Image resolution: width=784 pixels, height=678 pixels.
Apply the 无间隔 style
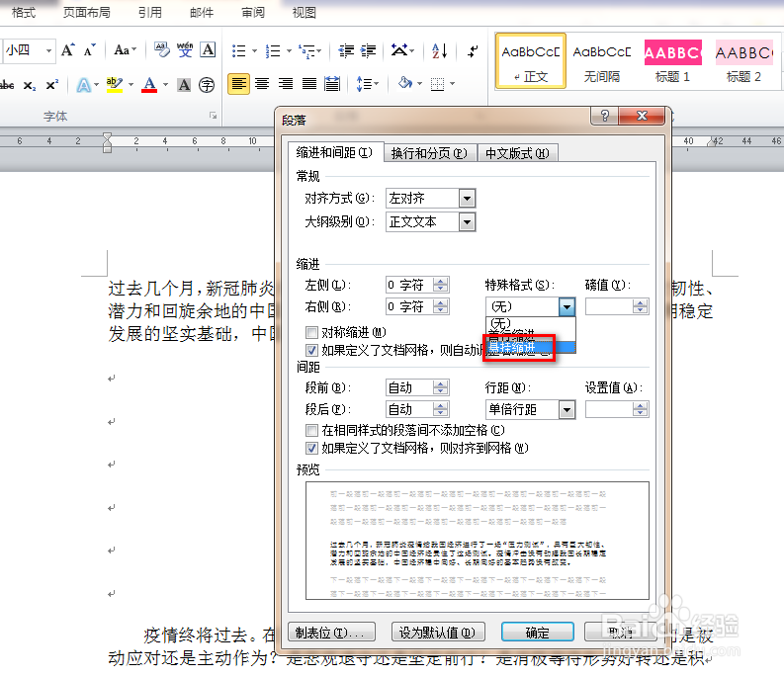pos(602,62)
